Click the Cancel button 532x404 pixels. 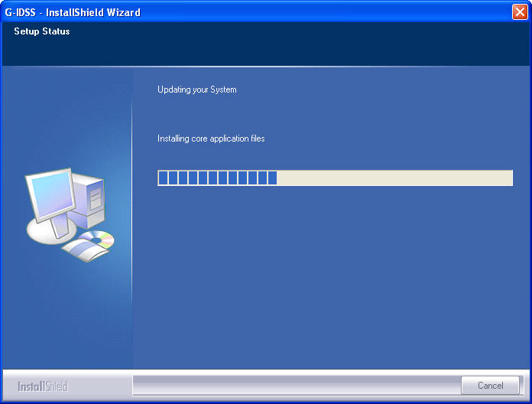pos(490,386)
